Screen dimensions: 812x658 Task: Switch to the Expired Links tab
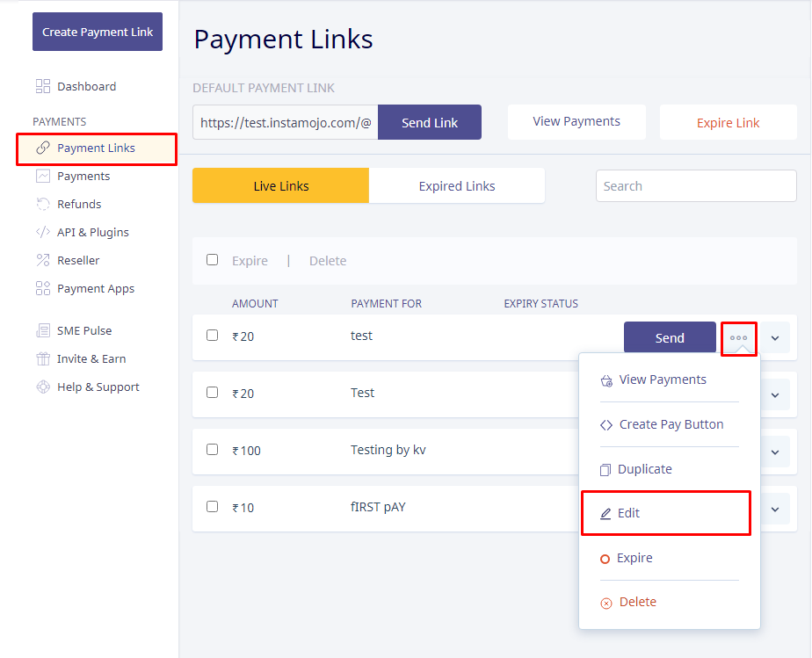[457, 186]
